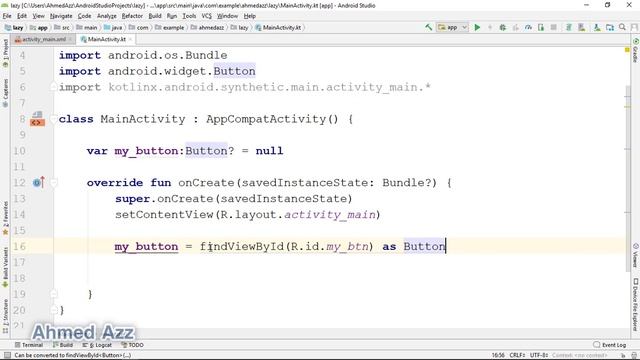Image resolution: width=640 pixels, height=360 pixels.
Task: Click the editor vertical scrollbar
Action: coord(627,178)
